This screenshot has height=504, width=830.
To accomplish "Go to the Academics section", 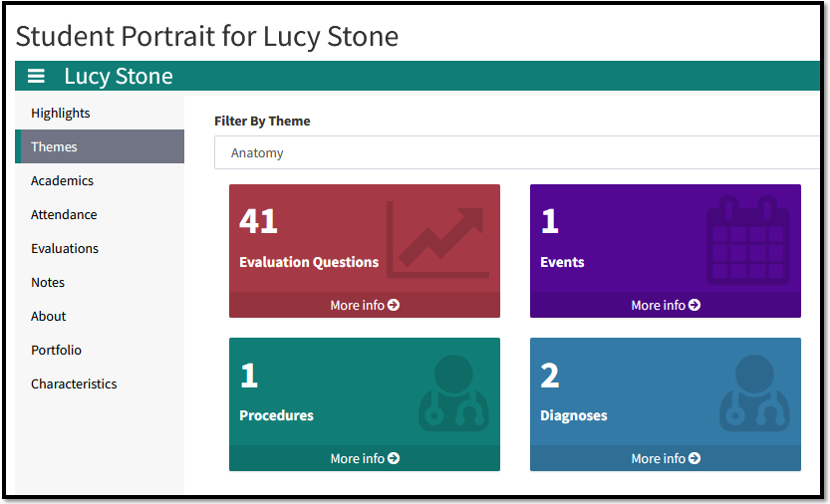I will tap(100, 180).
